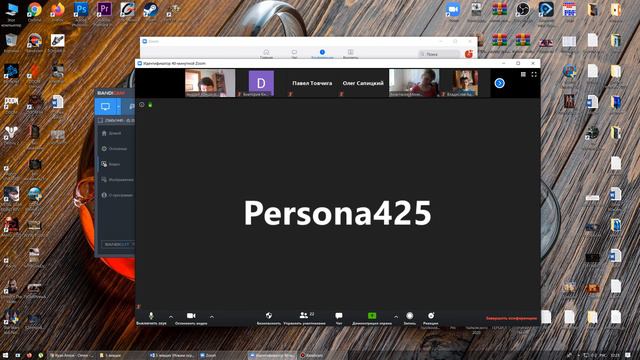Select the first participant video thumbnail
The height and width of the screenshot is (360, 640).
210,83
